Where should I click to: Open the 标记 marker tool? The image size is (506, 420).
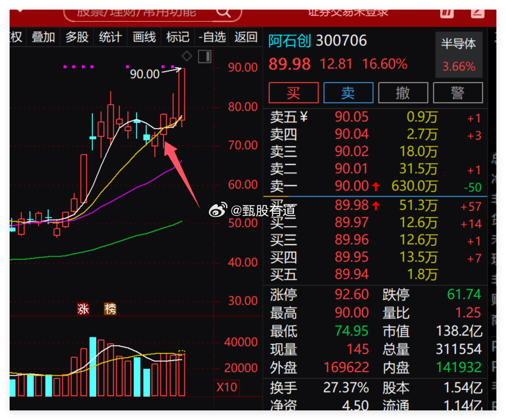(178, 37)
